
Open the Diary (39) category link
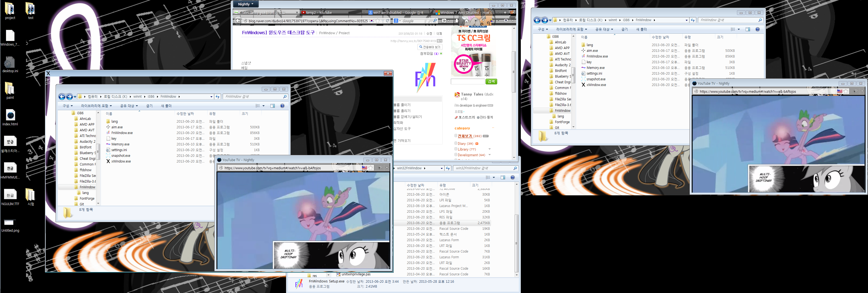point(465,144)
